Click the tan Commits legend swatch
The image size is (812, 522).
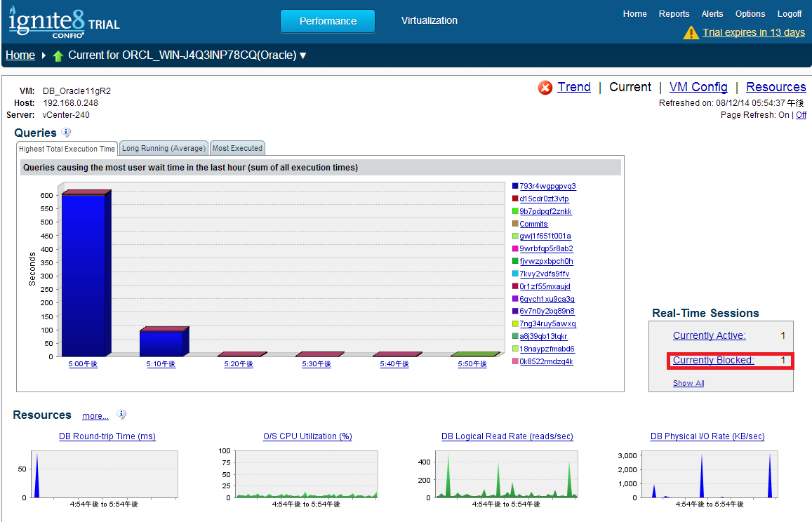coord(515,224)
